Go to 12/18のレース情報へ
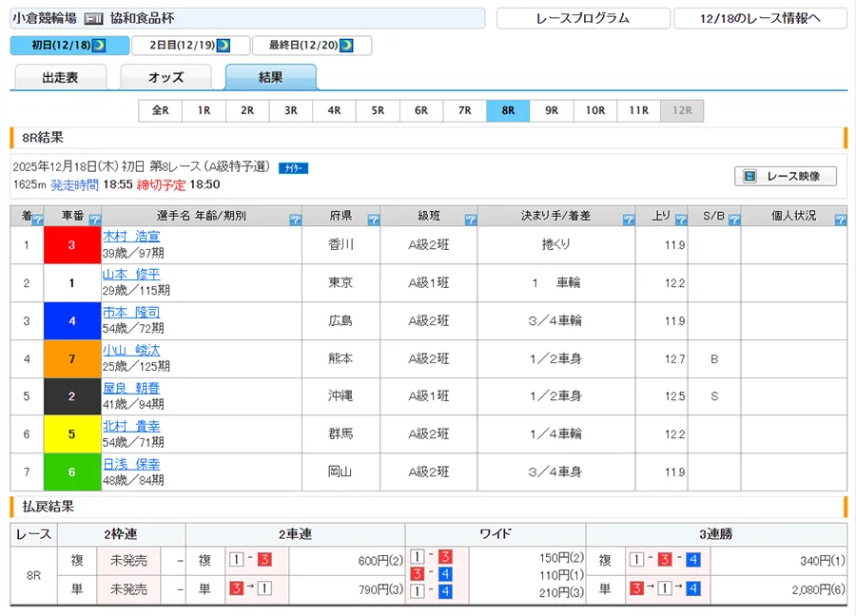Image resolution: width=856 pixels, height=616 pixels. click(x=760, y=18)
